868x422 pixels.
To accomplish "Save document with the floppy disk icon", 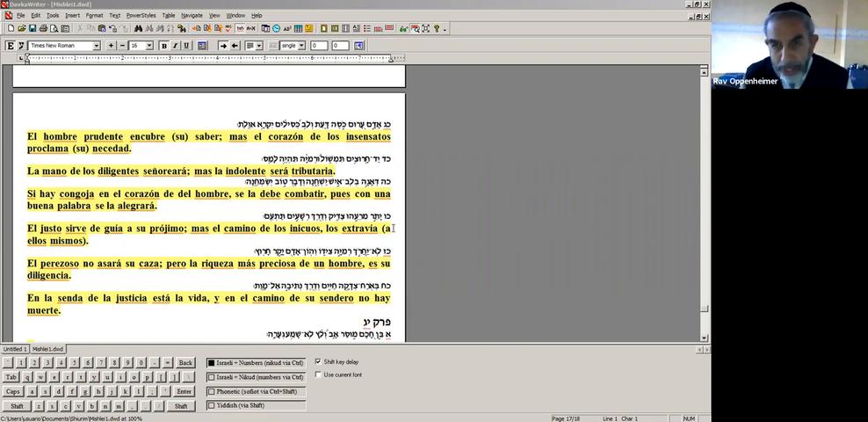I will click(x=33, y=28).
